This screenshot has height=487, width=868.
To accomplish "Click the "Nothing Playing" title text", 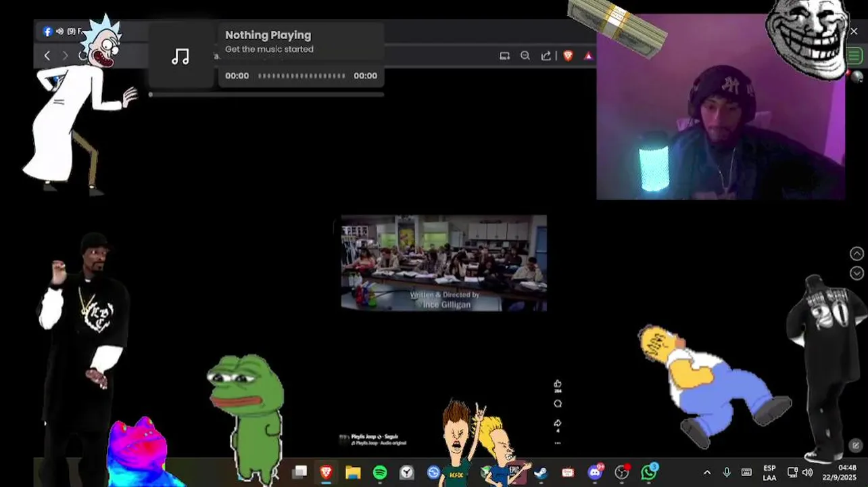I will pyautogui.click(x=268, y=35).
